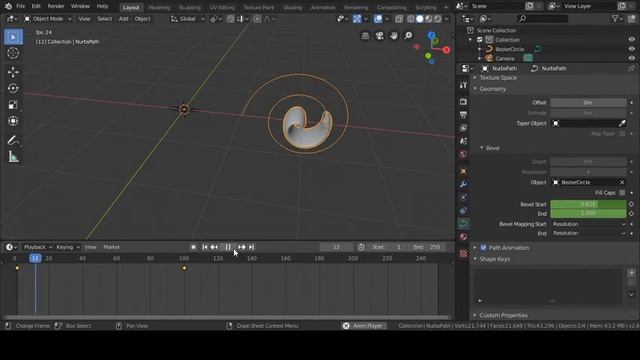Pick the Rotate tool
Image resolution: width=640 pixels, height=360 pixels.
pos(13,88)
